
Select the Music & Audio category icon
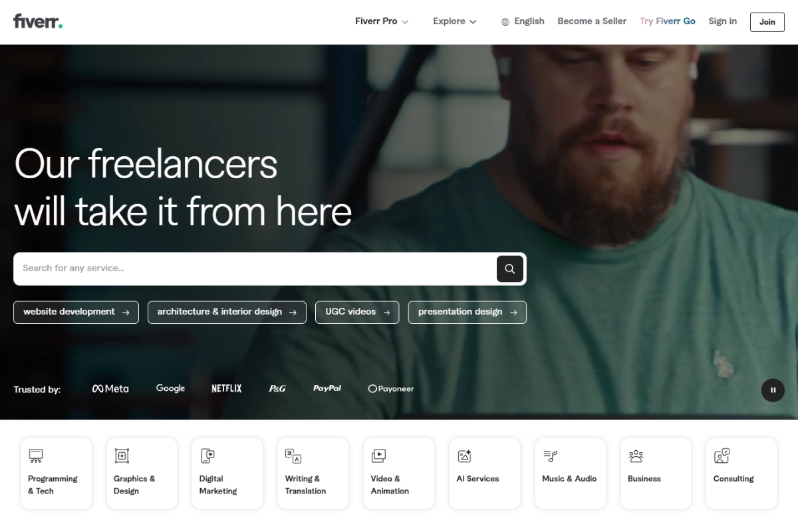point(550,456)
